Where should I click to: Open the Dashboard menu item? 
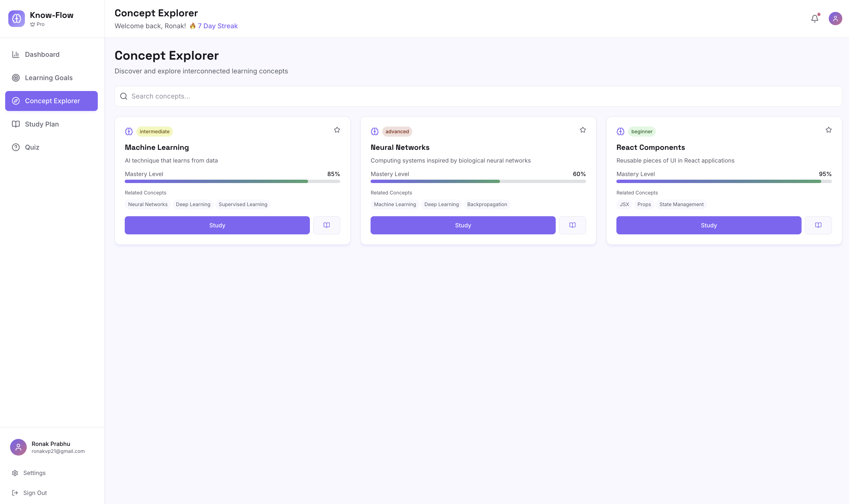pos(42,54)
